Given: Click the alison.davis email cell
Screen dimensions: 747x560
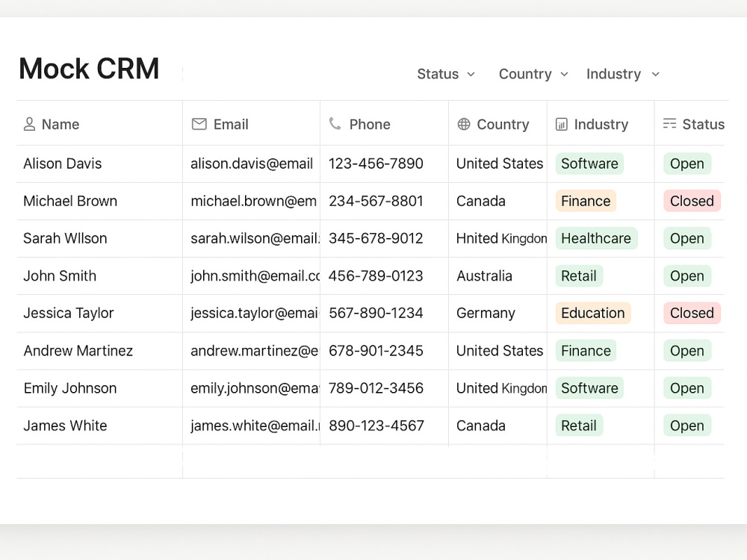Looking at the screenshot, I should pos(252,164).
